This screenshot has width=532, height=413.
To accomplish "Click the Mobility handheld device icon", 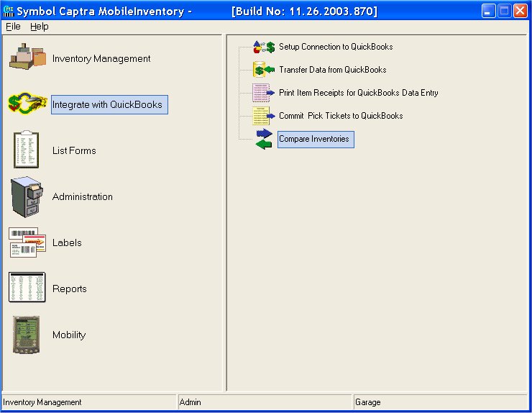I will [x=26, y=335].
